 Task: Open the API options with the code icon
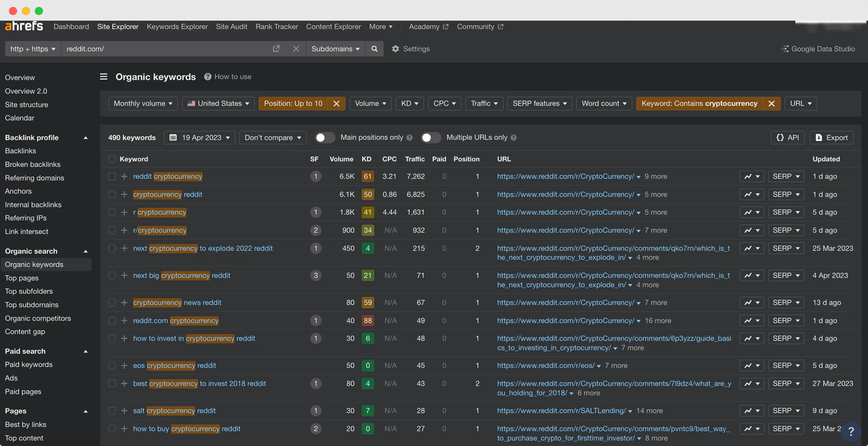click(788, 137)
